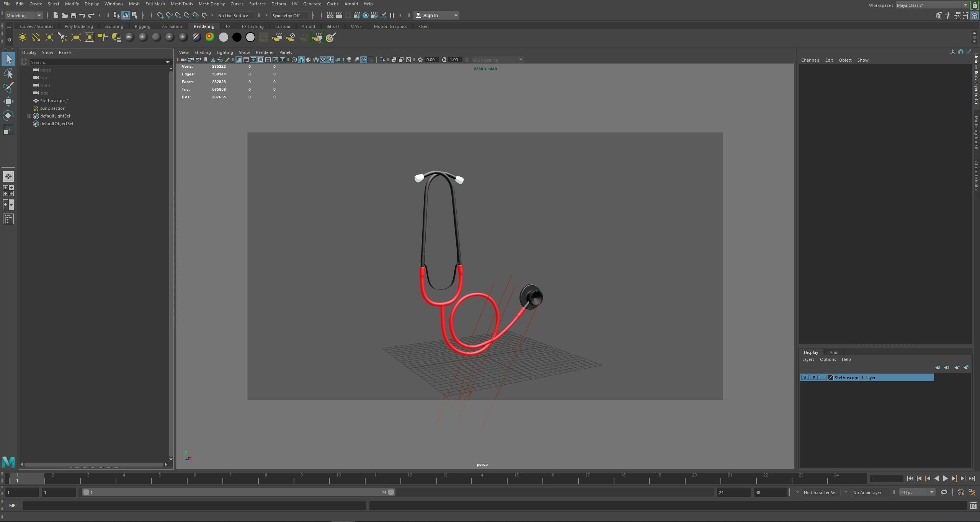Toggle playback P box of Stethoscope_1_Layer
980x522 pixels.
click(x=813, y=378)
